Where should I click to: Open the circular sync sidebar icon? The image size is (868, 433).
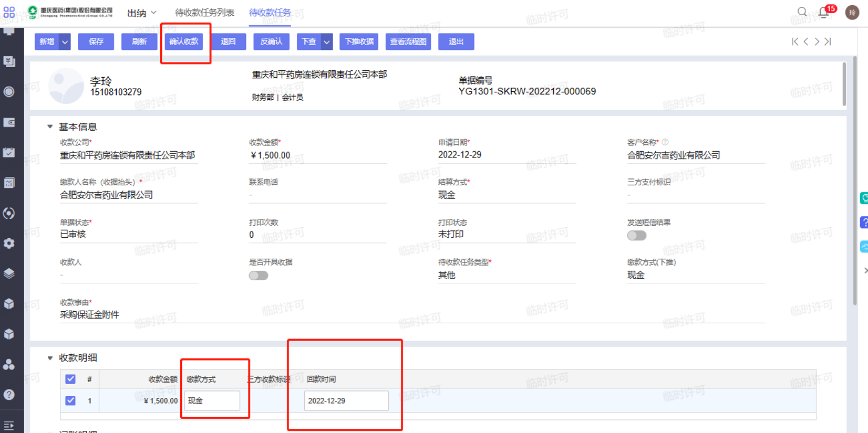click(x=9, y=213)
